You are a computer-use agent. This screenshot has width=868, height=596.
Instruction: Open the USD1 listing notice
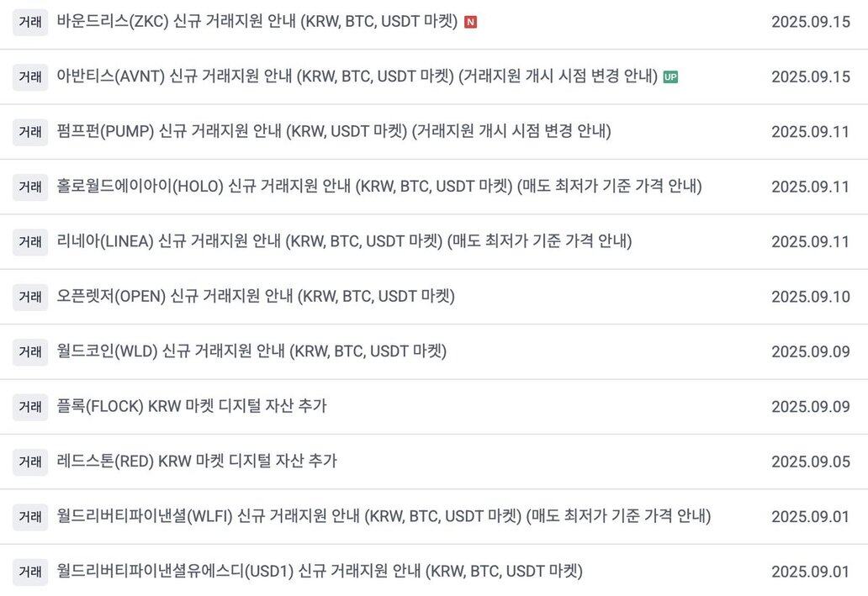point(320,571)
